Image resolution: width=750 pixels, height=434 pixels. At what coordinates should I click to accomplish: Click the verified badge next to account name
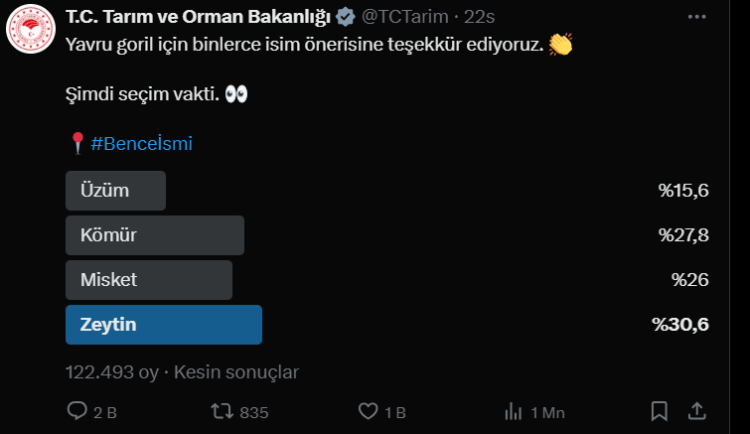coord(346,17)
